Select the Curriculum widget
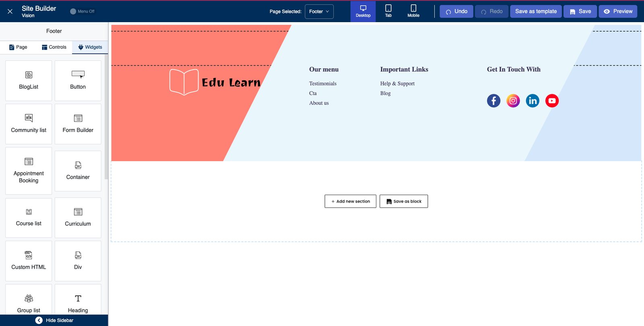This screenshot has height=326, width=644. (78, 218)
